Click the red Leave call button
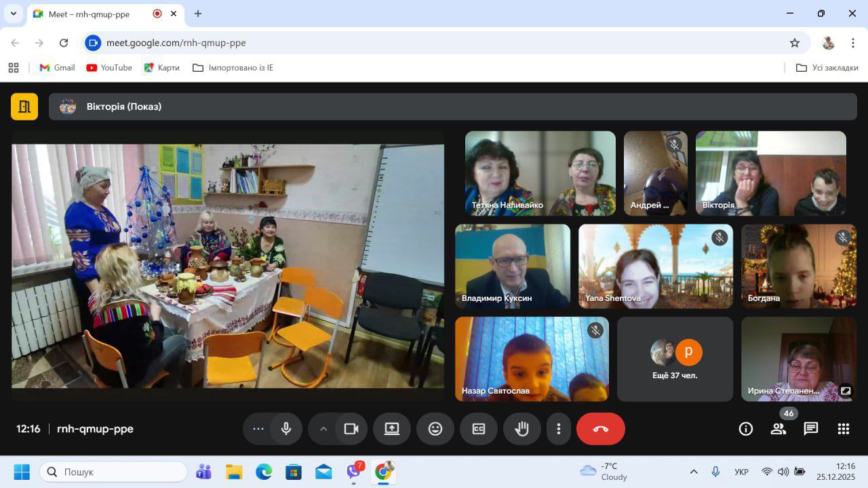The width and height of the screenshot is (868, 488). (x=600, y=429)
